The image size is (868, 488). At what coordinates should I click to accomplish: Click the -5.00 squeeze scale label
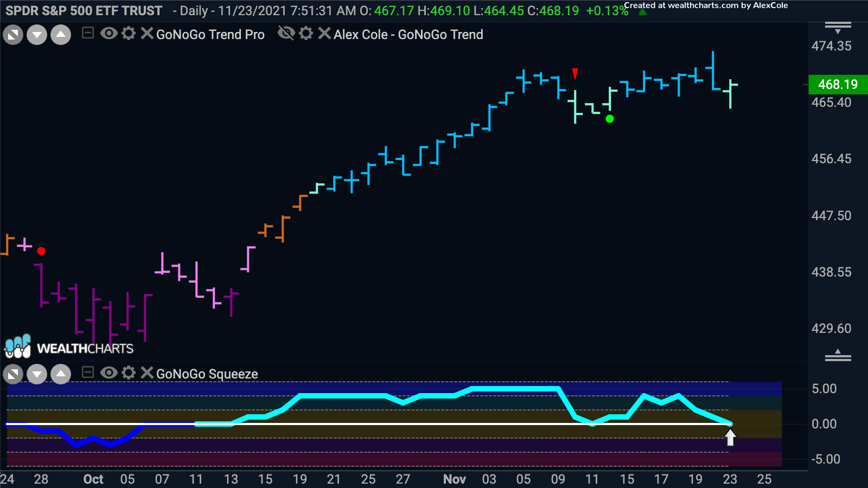point(826,459)
